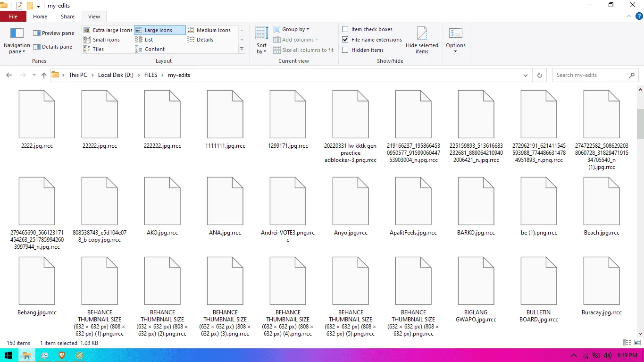Toggle the Details pane
This screenshot has height=362, width=644.
click(52, 47)
